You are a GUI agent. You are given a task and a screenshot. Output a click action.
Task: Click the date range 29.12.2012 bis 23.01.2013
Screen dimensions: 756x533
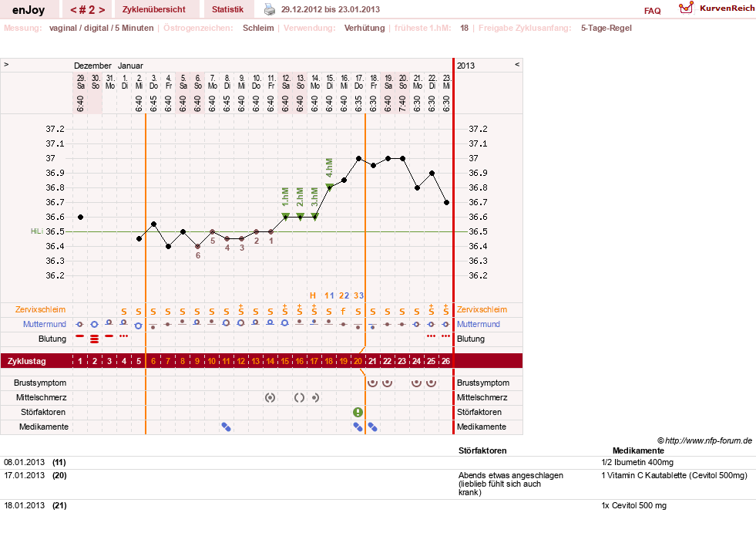point(331,9)
